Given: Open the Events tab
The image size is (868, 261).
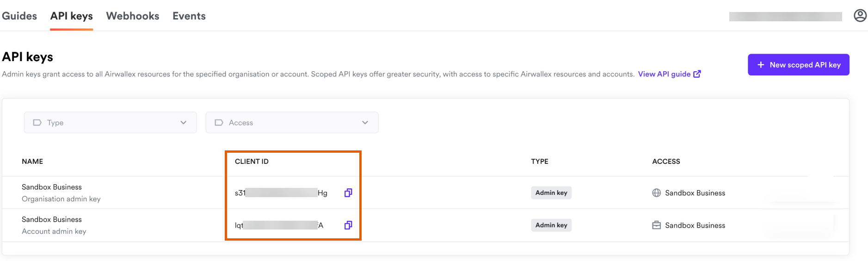Looking at the screenshot, I should click(189, 16).
